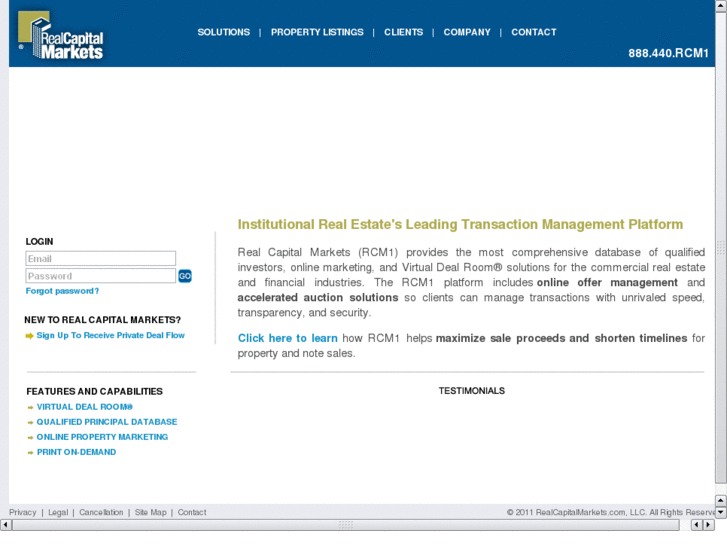Click arrow bullet next to Virtual Deal Room
Viewport: 727px width, 545px height.
click(x=31, y=408)
